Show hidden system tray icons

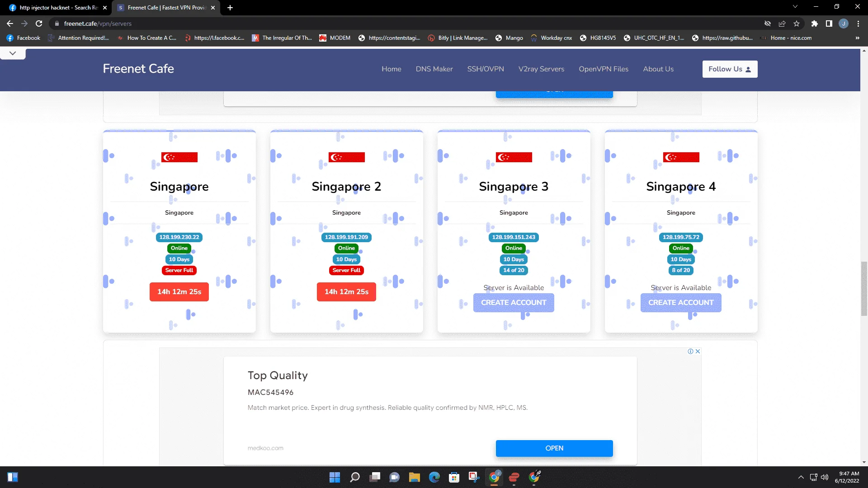[801, 477]
